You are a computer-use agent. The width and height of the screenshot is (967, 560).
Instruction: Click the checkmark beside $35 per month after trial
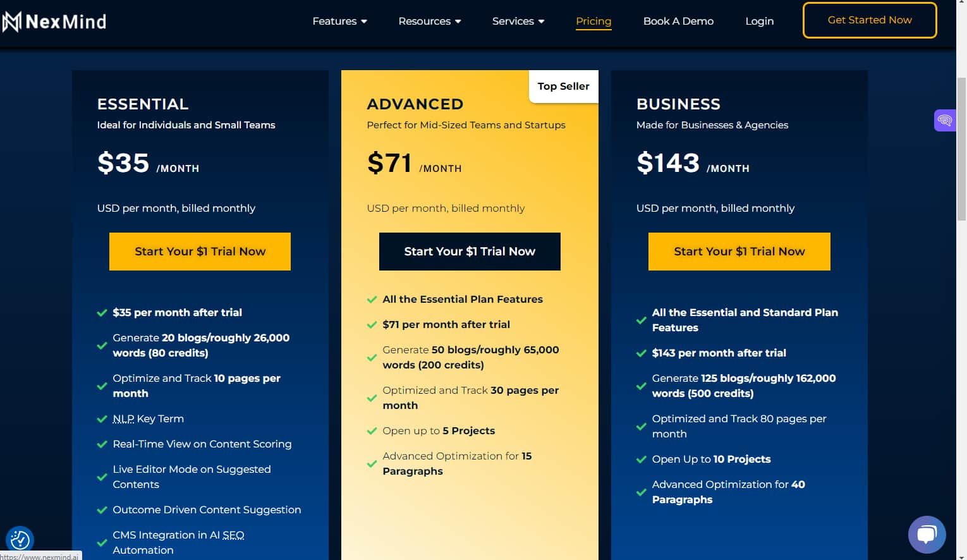tap(102, 313)
